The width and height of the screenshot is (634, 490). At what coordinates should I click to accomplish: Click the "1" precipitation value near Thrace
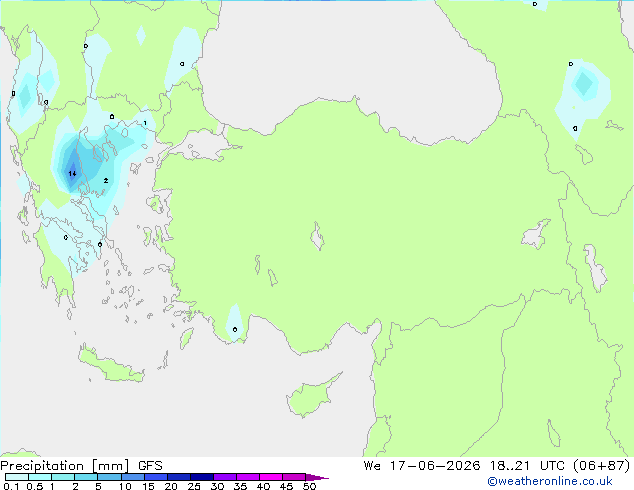(145, 123)
